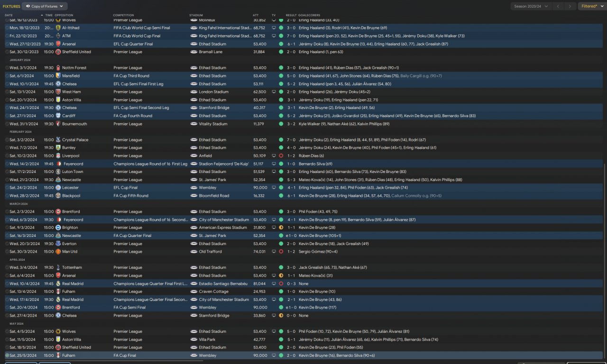Tick the row circle for Chelsea on 27/4/2024

[7, 315]
